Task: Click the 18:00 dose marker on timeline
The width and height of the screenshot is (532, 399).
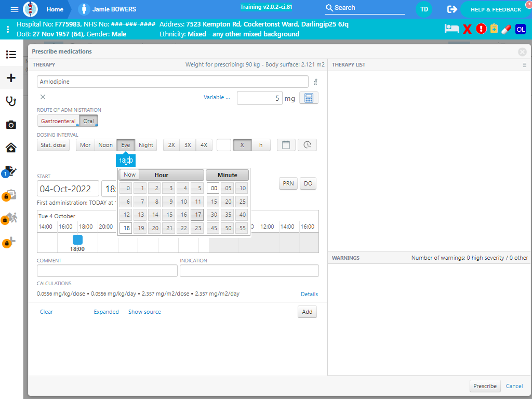Action: click(x=78, y=240)
